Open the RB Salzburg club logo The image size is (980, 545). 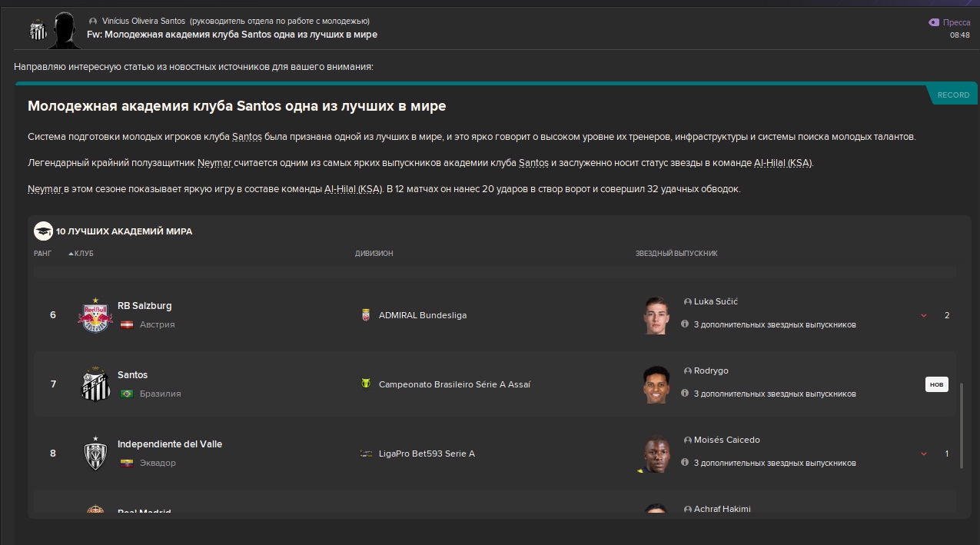(x=95, y=315)
